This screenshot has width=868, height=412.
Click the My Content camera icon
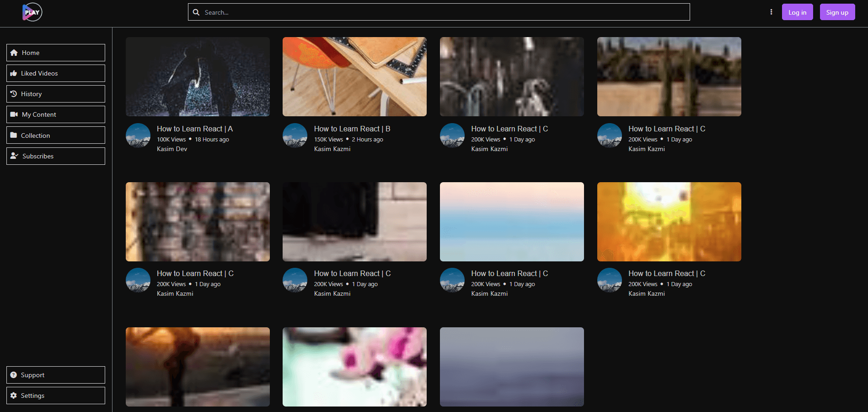coord(14,114)
